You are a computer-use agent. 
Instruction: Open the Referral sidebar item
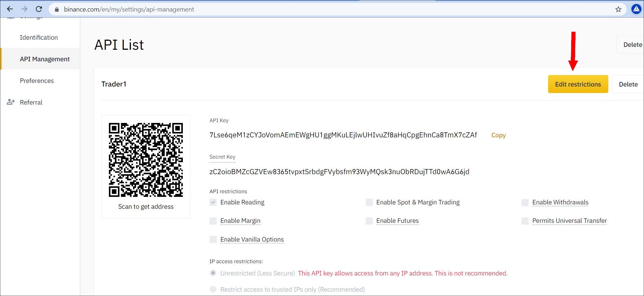[x=31, y=102]
